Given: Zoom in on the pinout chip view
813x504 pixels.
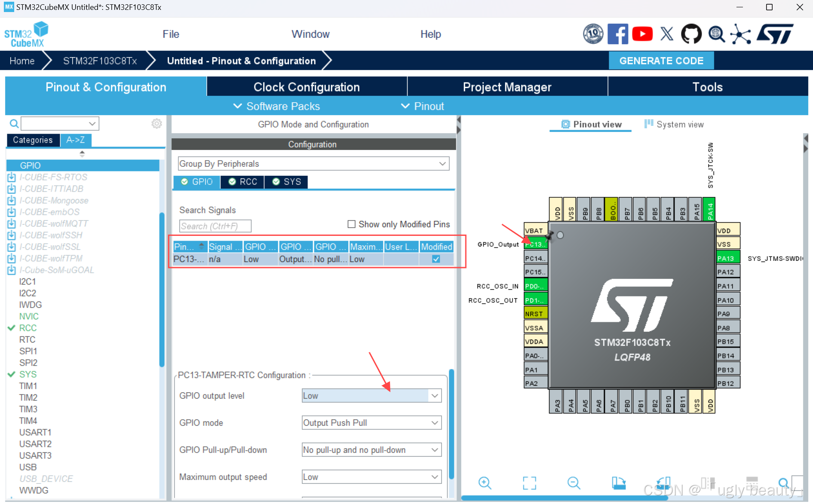Looking at the screenshot, I should point(485,483).
